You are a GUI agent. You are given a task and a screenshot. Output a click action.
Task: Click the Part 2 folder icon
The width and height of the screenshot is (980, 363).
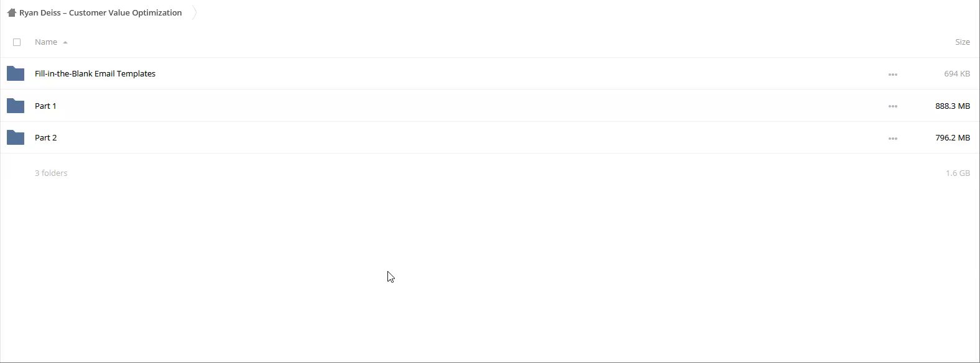(x=16, y=137)
